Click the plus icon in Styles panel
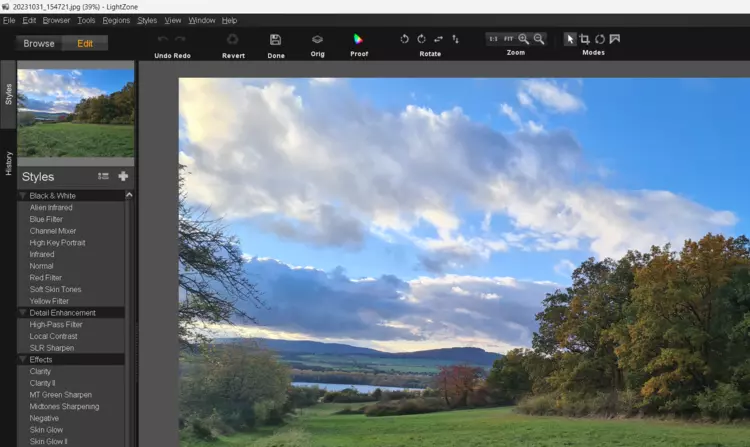This screenshot has width=750, height=447. 123,176
